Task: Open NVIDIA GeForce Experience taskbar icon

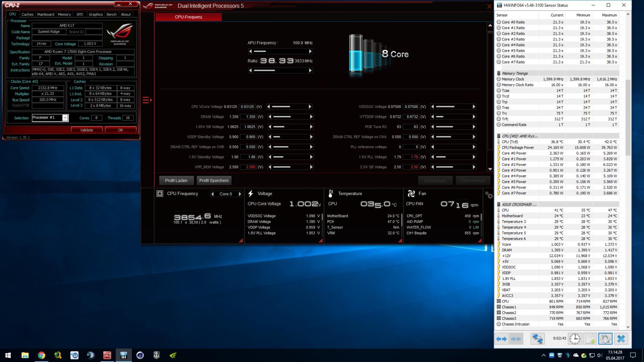Action: [x=173, y=355]
